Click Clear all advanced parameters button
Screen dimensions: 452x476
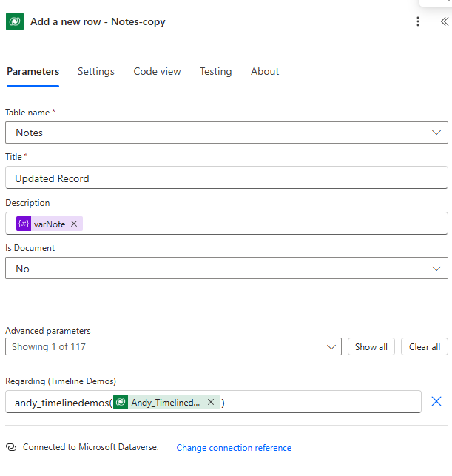tap(425, 346)
